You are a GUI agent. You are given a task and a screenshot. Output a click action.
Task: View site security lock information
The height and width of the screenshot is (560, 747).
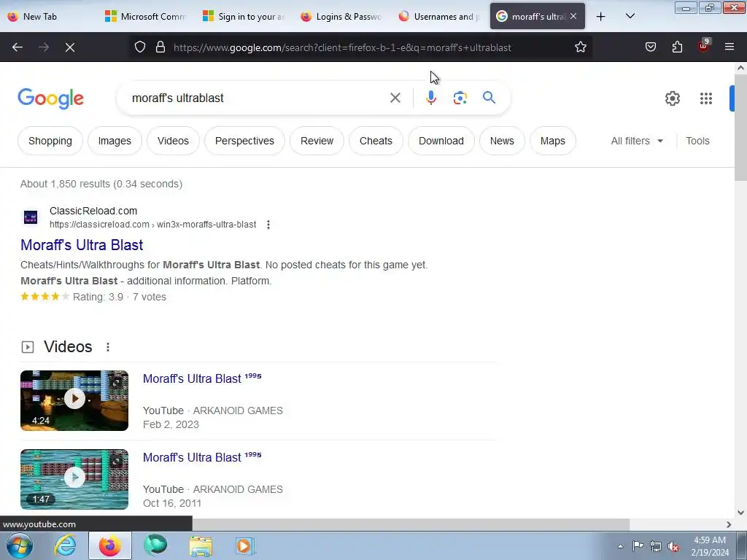pos(160,47)
